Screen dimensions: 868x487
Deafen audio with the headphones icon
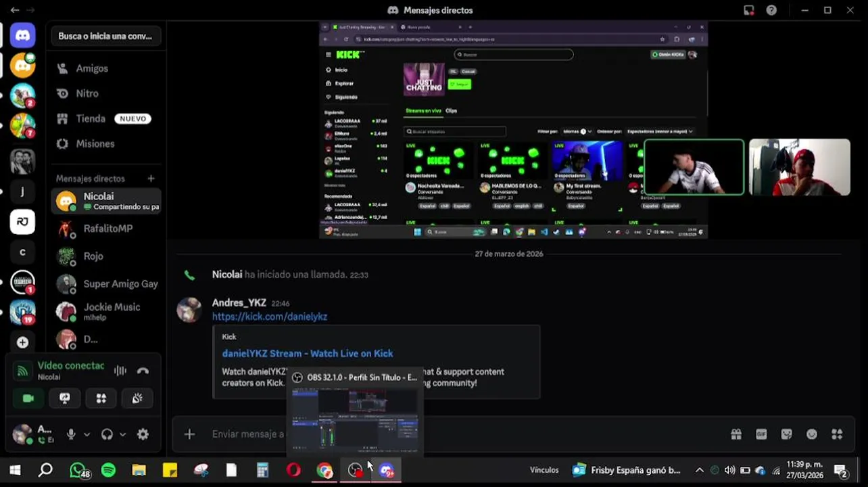tap(107, 434)
